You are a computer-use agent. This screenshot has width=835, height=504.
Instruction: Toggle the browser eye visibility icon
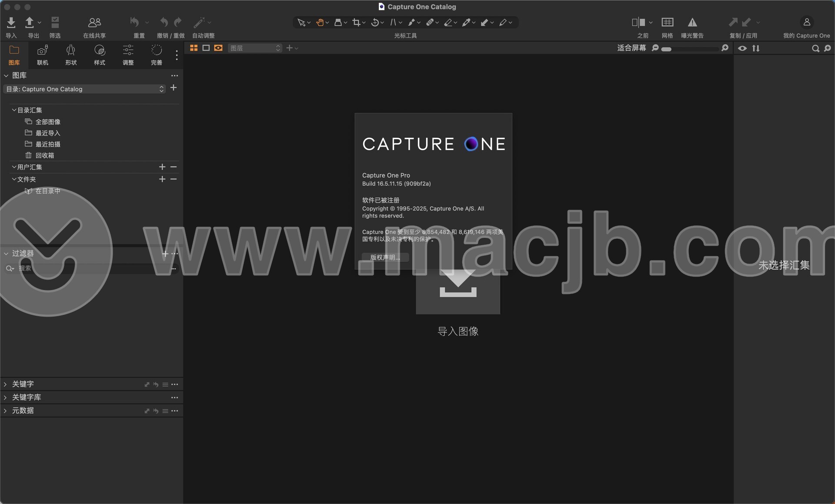[x=742, y=48]
